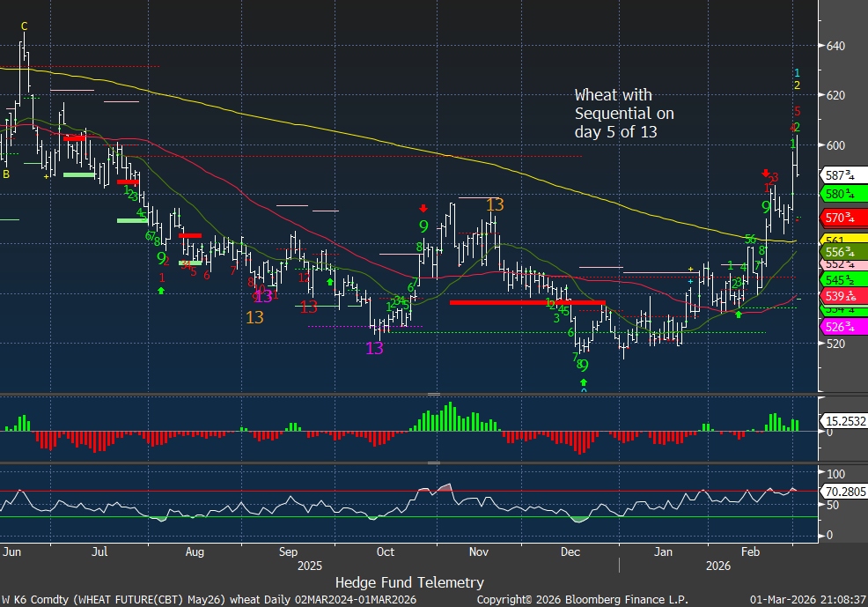
Task: Click the Oct label on the time axis
Action: coord(385,551)
